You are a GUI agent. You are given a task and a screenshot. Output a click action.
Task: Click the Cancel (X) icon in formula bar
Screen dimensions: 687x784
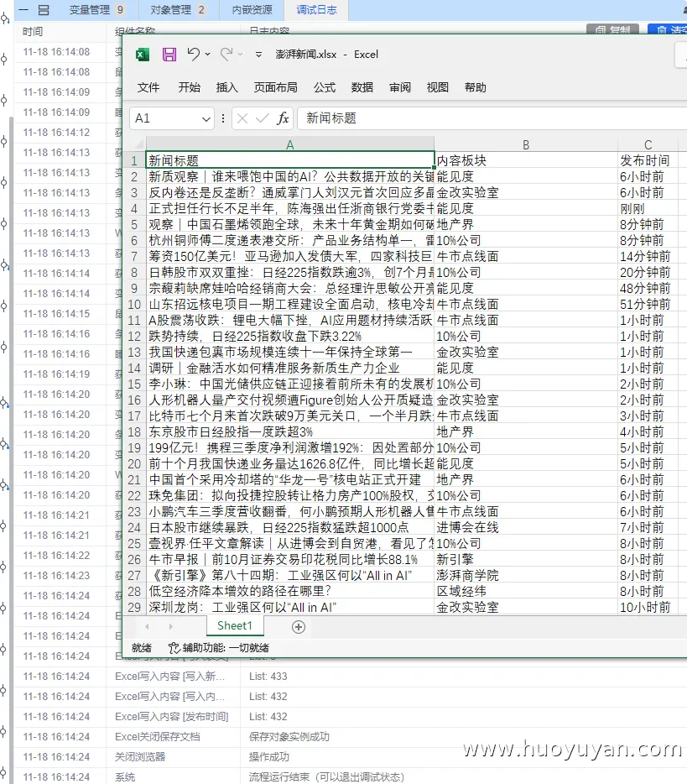tap(242, 118)
